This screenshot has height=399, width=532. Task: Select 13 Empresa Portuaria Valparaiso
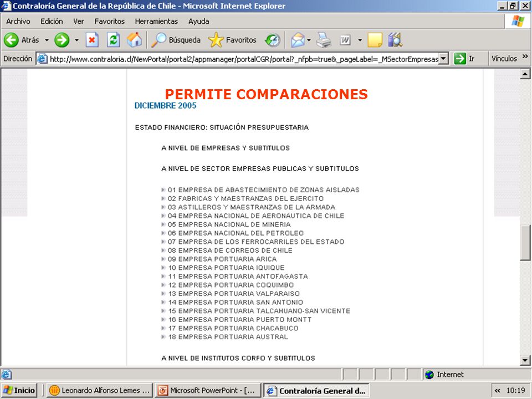(x=234, y=294)
